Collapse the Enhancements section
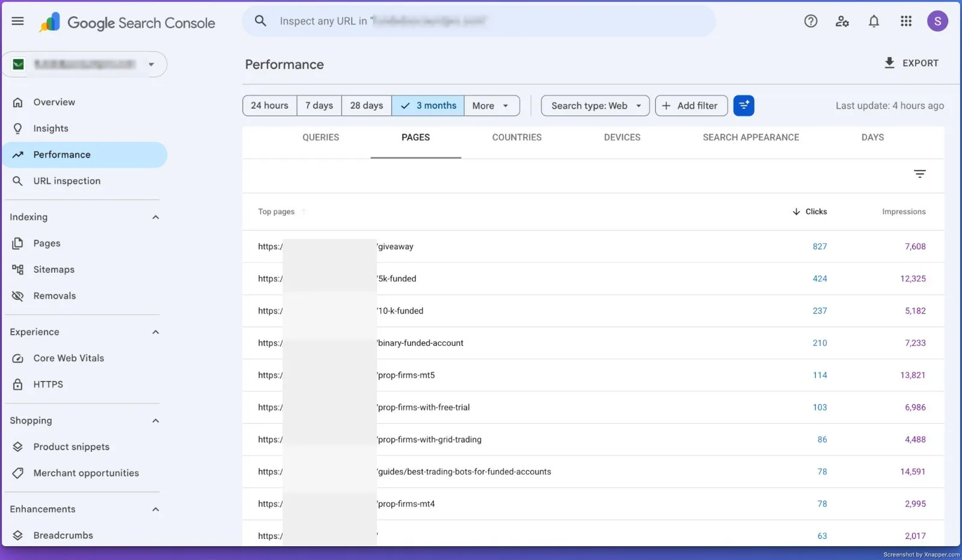Viewport: 962px width, 560px height. click(156, 510)
